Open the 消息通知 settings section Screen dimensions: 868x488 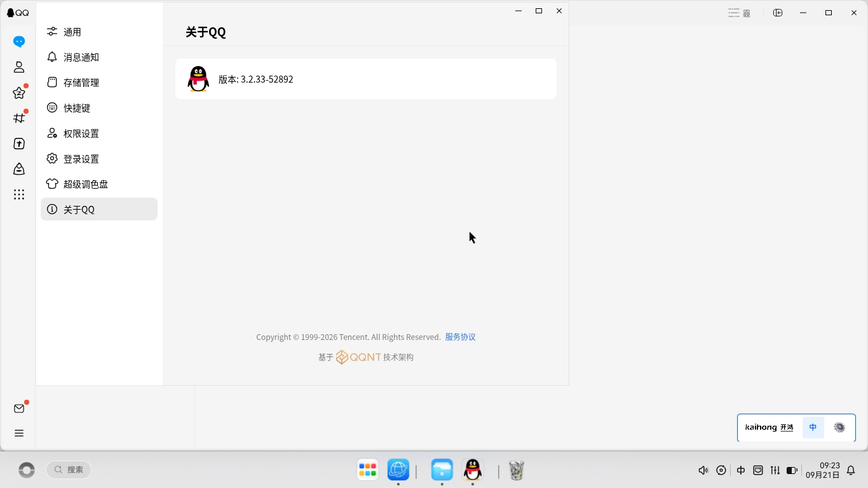(99, 57)
